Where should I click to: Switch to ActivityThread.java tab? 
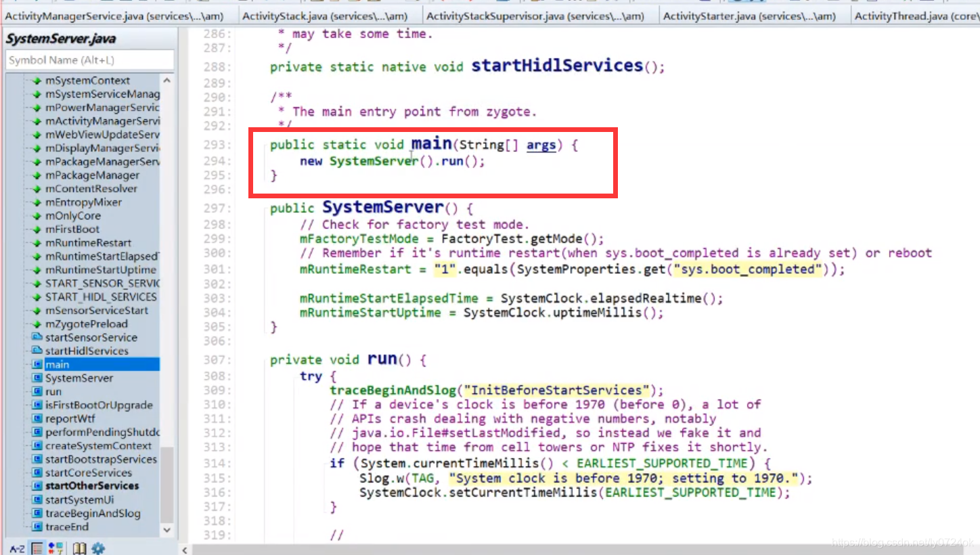pos(915,16)
